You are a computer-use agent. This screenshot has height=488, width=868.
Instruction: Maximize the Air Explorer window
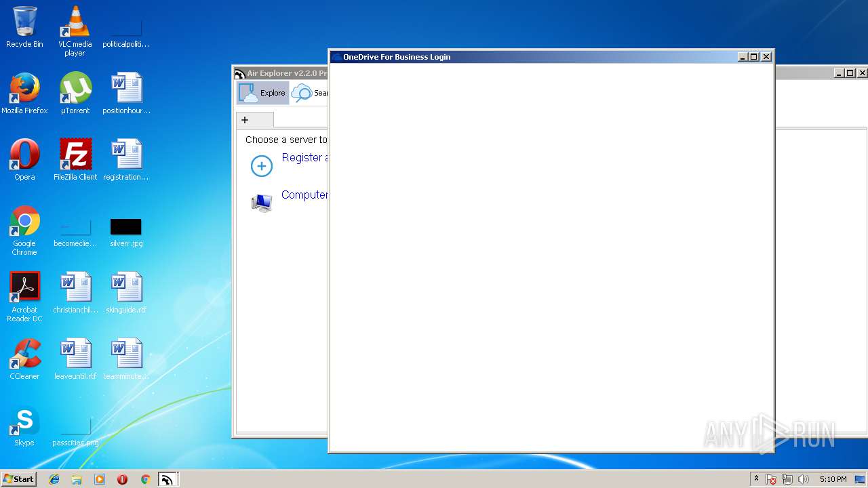pos(850,73)
